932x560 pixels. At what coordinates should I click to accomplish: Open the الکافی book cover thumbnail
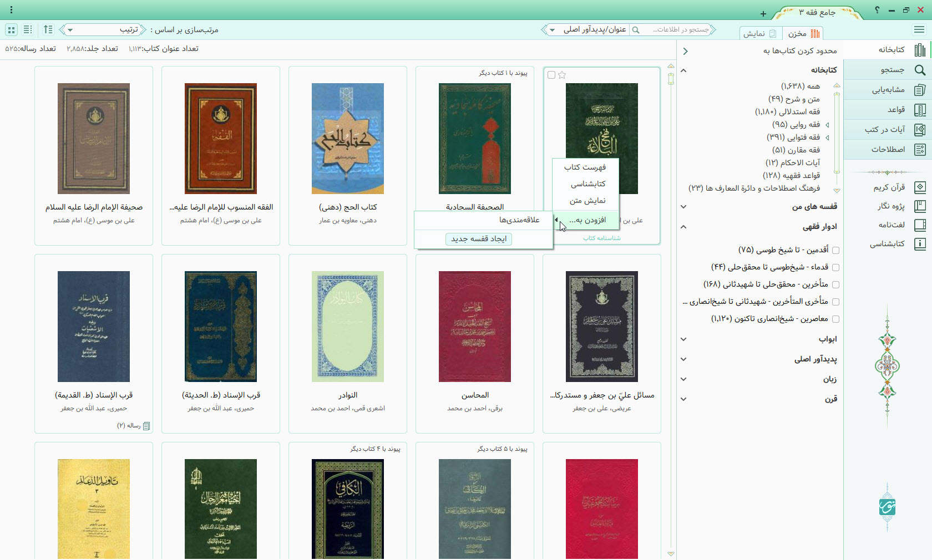tap(348, 509)
